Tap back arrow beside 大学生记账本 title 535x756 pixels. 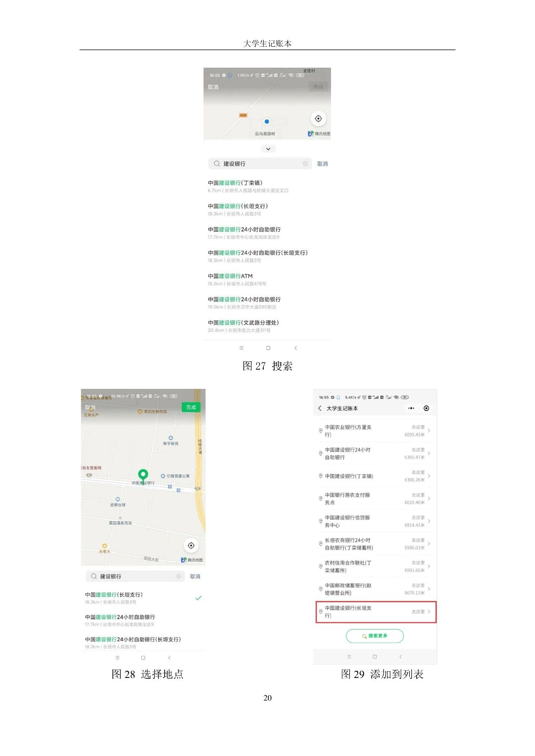[320, 408]
